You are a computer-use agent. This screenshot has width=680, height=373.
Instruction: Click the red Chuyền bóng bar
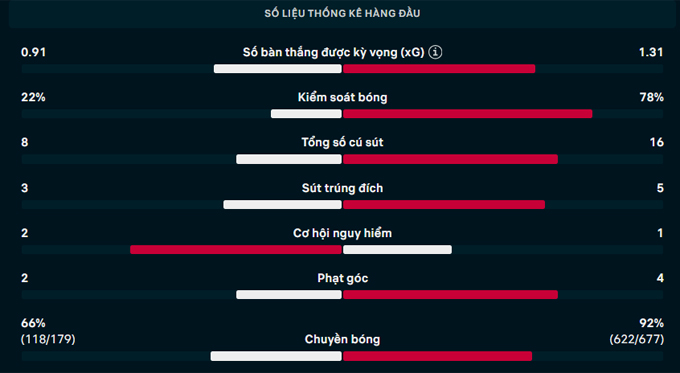(437, 356)
